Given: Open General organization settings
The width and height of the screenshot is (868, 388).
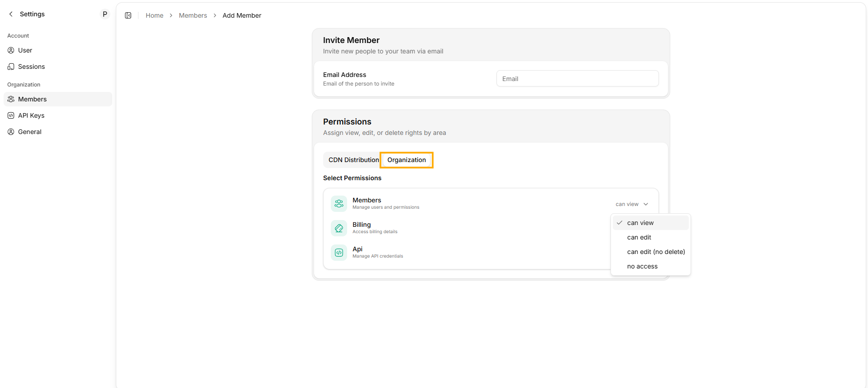Looking at the screenshot, I should (x=58, y=132).
